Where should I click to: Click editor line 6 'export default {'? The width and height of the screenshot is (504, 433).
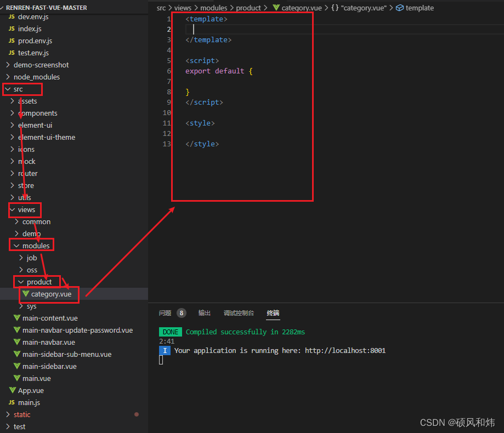[219, 71]
